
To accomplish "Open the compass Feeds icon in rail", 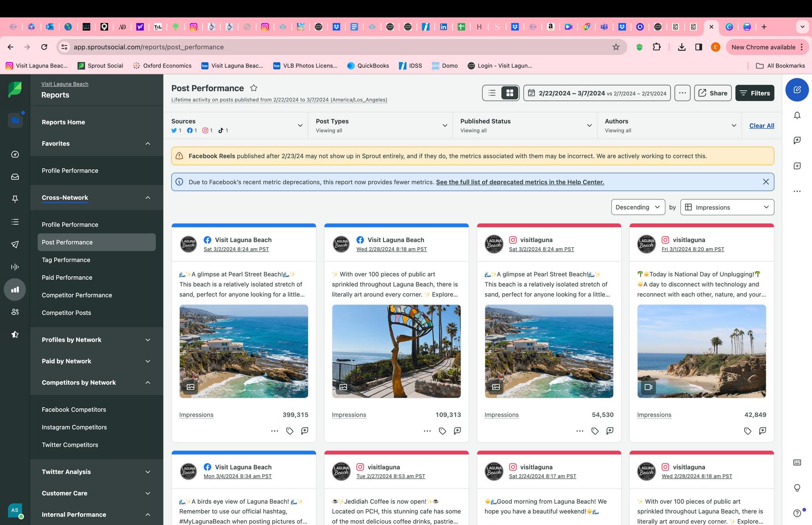I will (x=15, y=154).
